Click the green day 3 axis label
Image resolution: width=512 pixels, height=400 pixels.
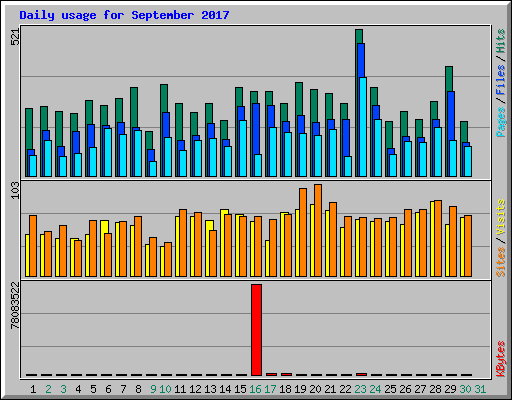coord(63,389)
